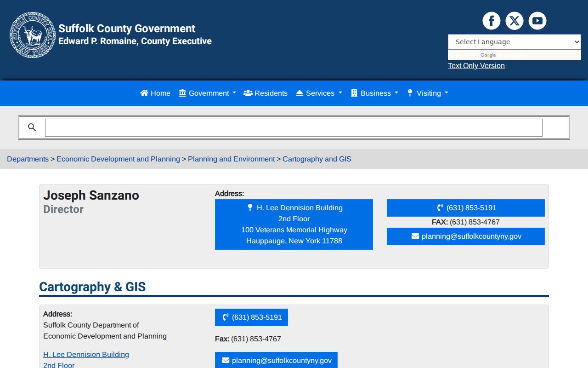Image resolution: width=588 pixels, height=368 pixels.
Task: Focus the site search input field
Action: pos(294,127)
